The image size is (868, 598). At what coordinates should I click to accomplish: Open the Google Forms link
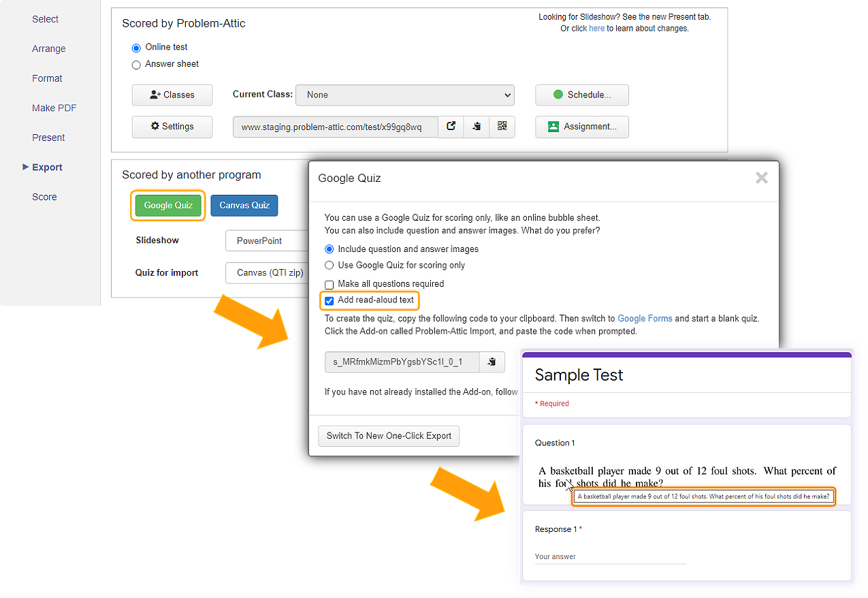coord(645,319)
